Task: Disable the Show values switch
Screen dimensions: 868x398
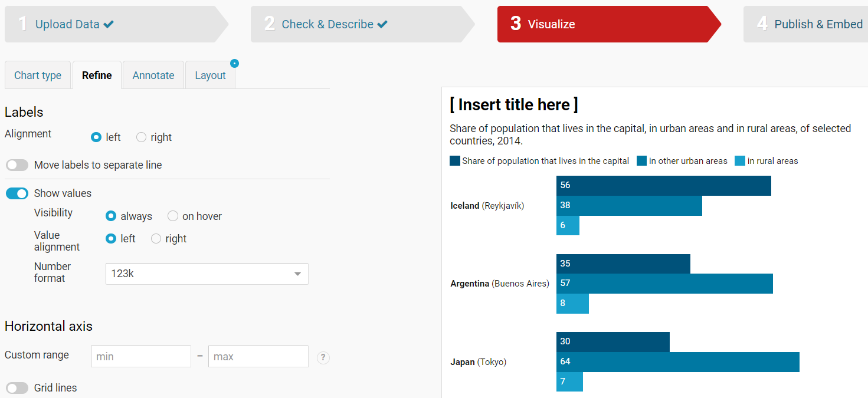Action: click(17, 193)
